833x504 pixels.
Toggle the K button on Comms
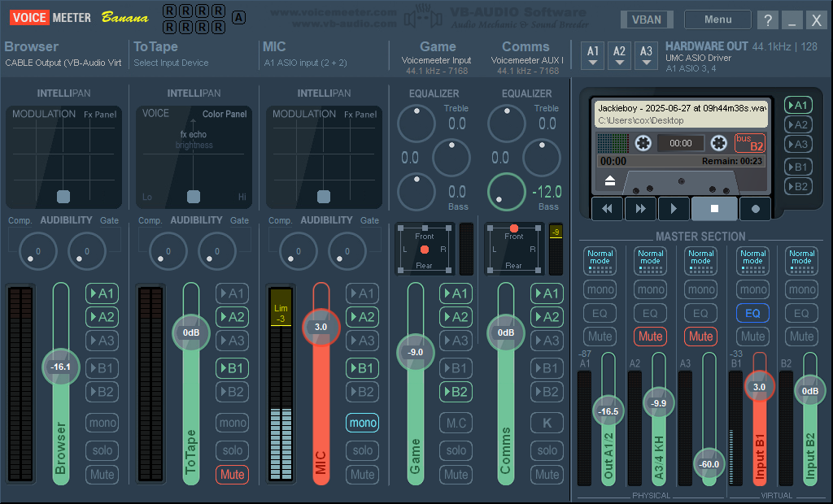(547, 423)
